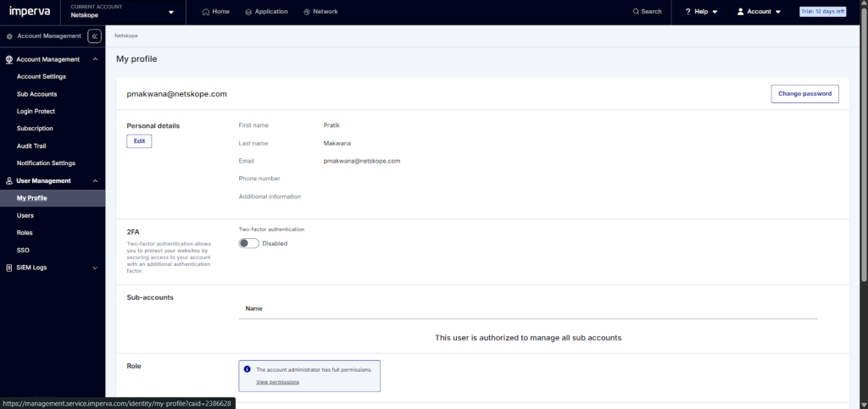Click the authorized sub accounts message
The image size is (868, 409).
pyautogui.click(x=528, y=337)
